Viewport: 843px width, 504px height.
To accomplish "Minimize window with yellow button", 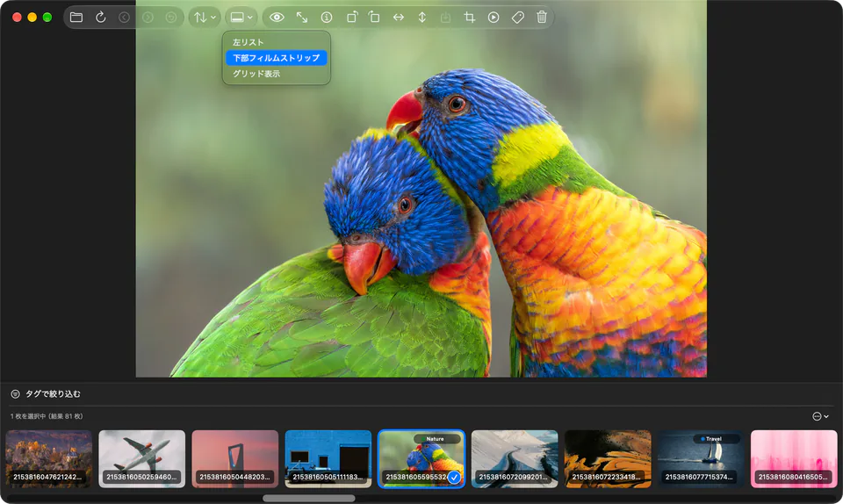I will pos(32,18).
